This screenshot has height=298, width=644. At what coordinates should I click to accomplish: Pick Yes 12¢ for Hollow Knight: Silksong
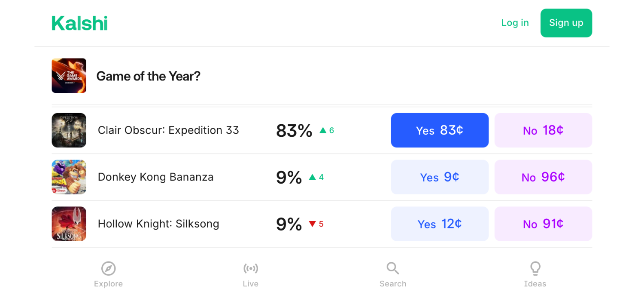440,224
